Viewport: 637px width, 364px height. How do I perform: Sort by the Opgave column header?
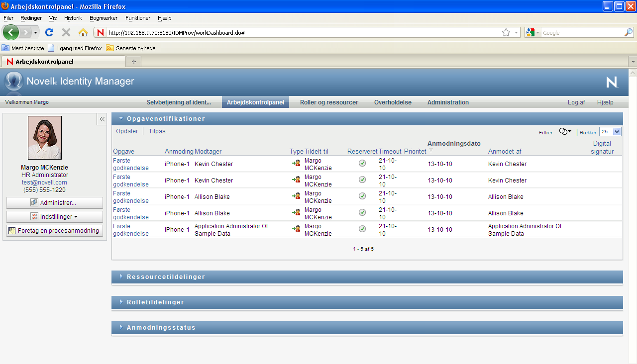pyautogui.click(x=123, y=152)
